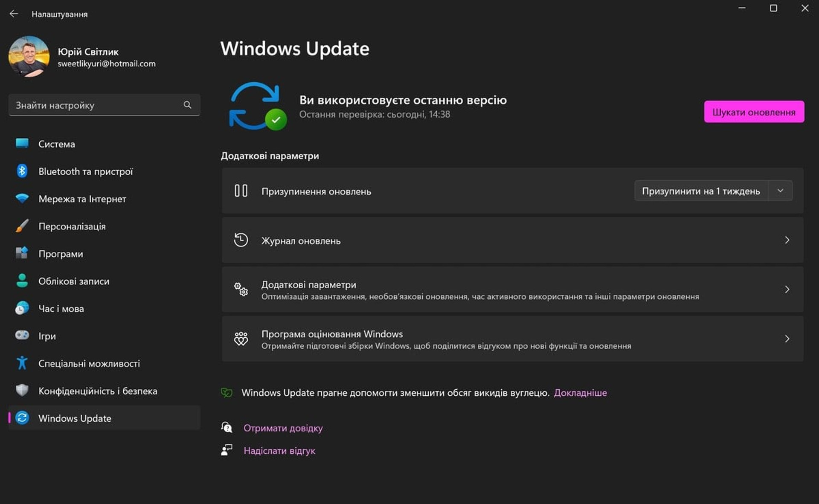
Task: Click the search magnifier icon
Action: click(x=187, y=105)
